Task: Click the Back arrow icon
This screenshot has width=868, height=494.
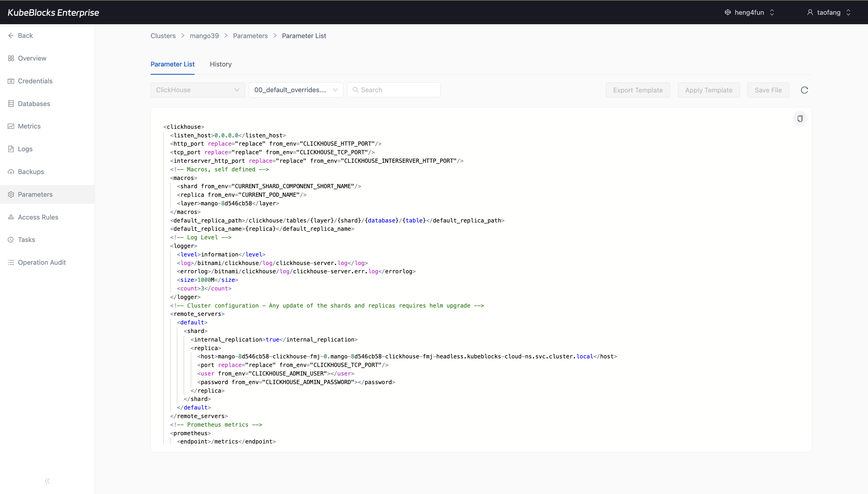Action: (11, 36)
